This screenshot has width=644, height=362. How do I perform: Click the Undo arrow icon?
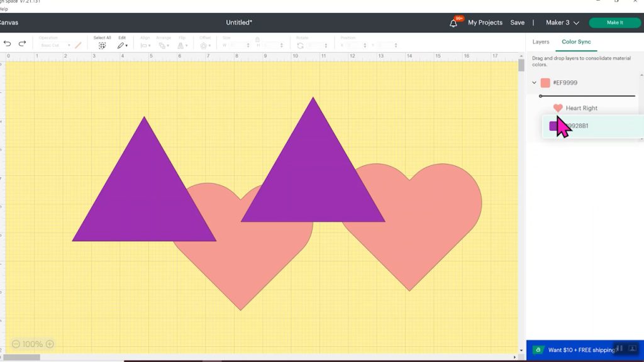click(x=8, y=43)
